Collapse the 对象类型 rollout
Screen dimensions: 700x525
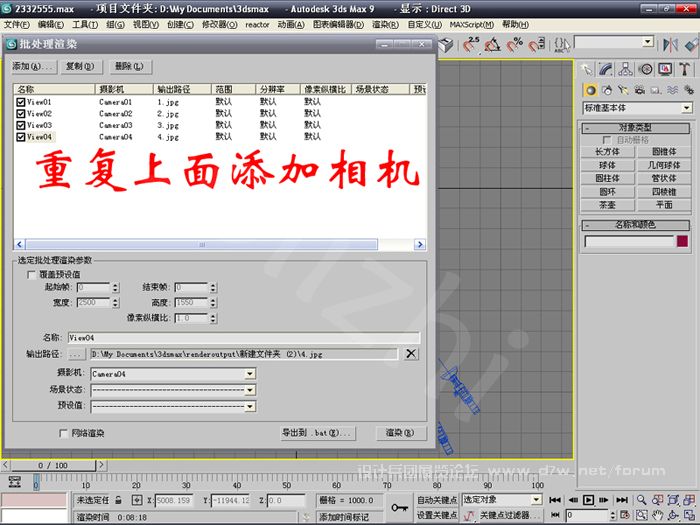(x=635, y=128)
